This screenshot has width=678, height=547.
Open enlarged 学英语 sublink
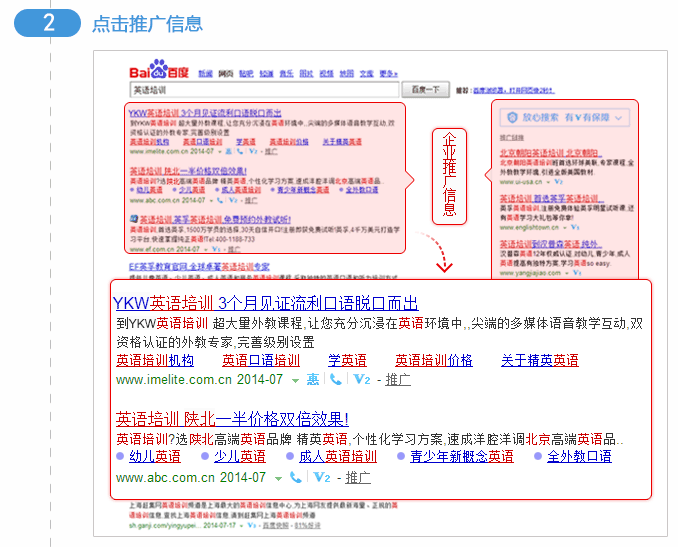tap(347, 360)
